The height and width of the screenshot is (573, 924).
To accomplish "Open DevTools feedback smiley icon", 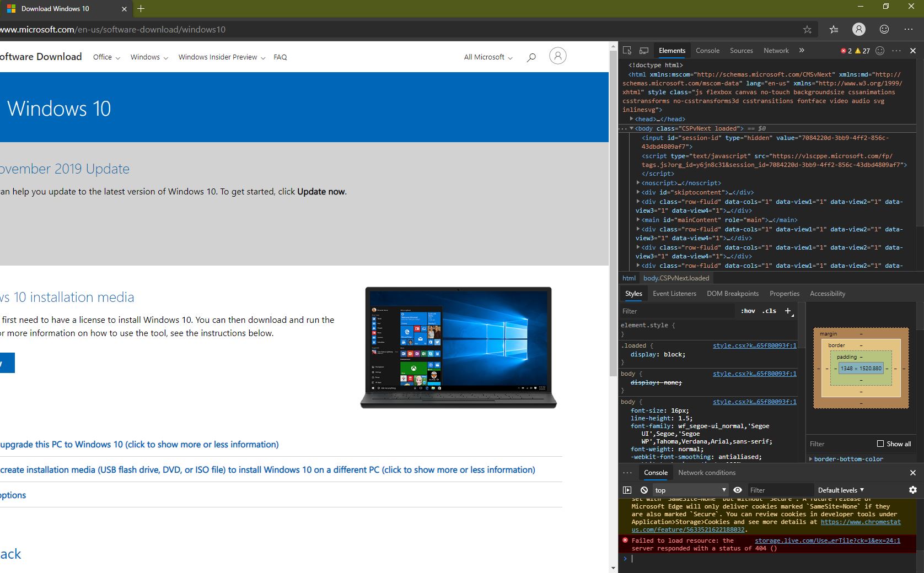I will coord(880,50).
